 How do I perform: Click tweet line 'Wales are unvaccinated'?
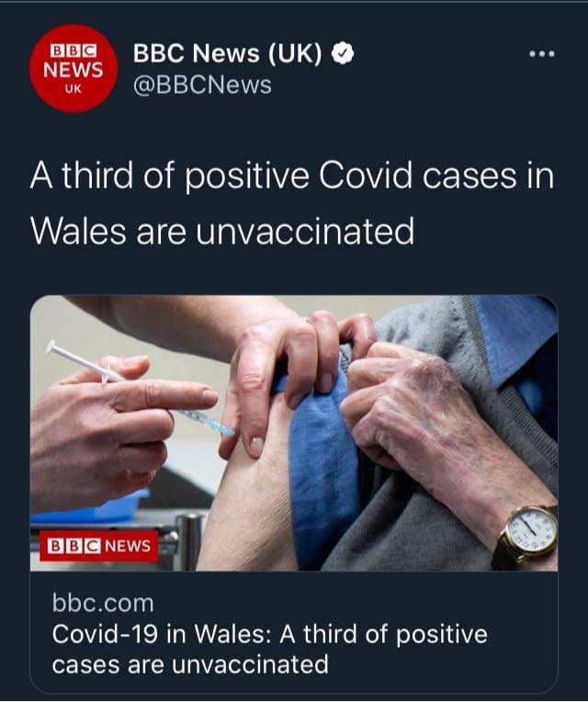point(222,231)
